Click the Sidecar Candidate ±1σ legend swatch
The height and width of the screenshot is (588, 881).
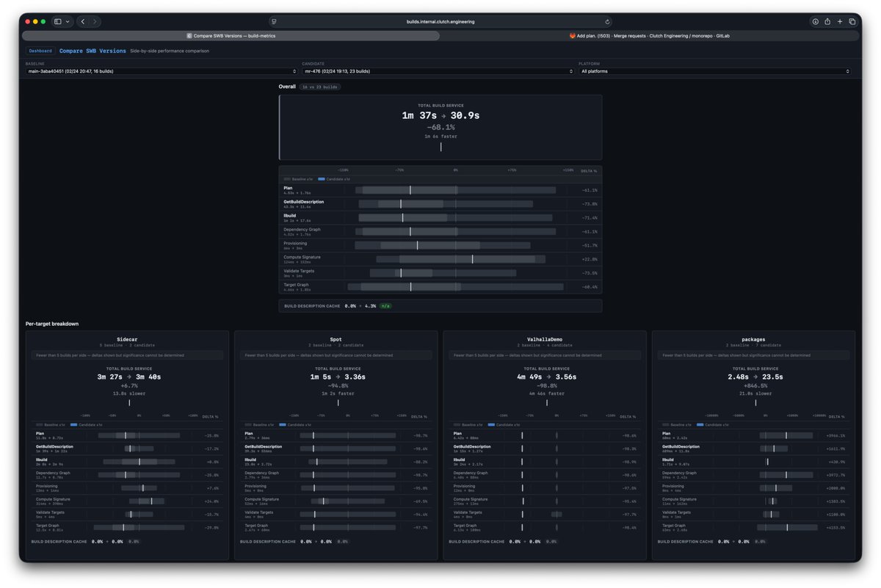[x=73, y=425]
